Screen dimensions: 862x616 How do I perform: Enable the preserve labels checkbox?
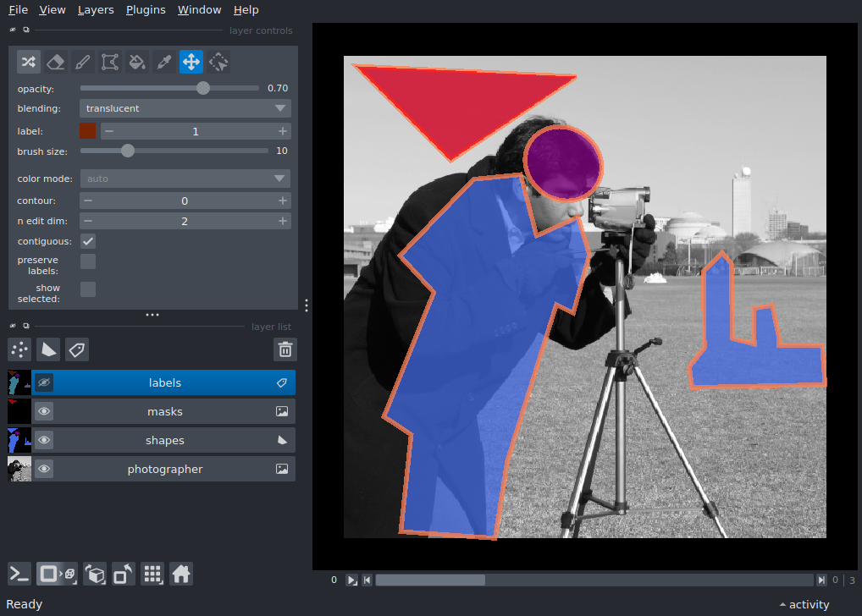tap(87, 261)
